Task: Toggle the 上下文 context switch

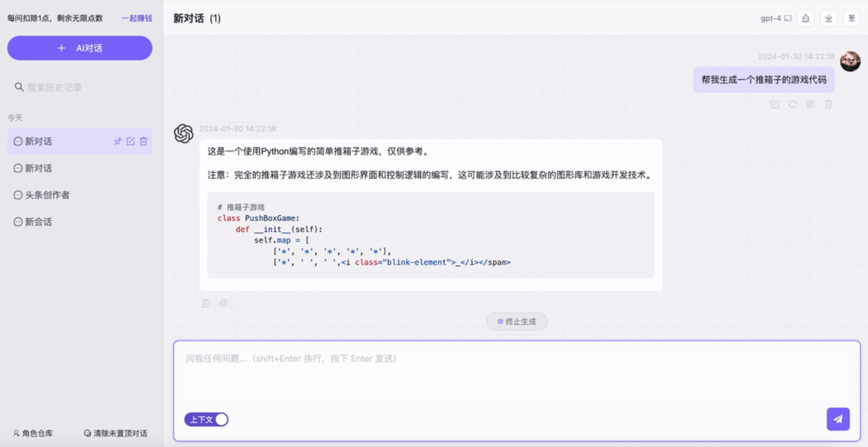Action: click(x=207, y=419)
